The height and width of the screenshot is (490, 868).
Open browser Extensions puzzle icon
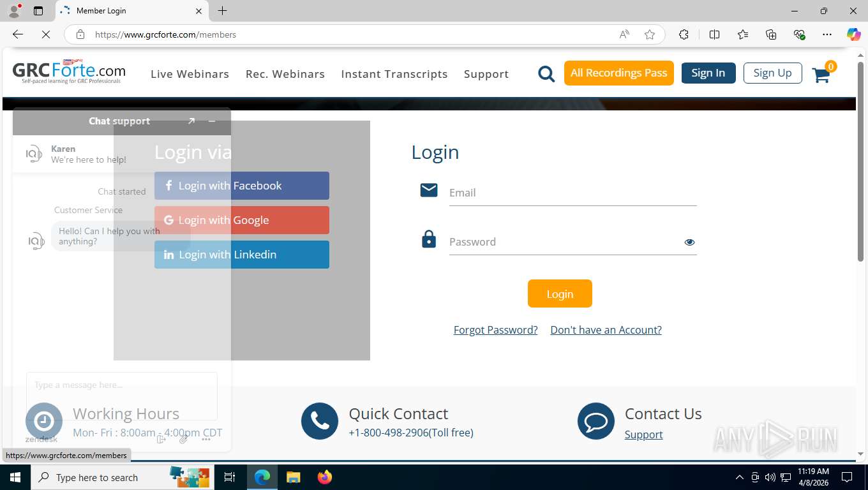[x=684, y=34]
